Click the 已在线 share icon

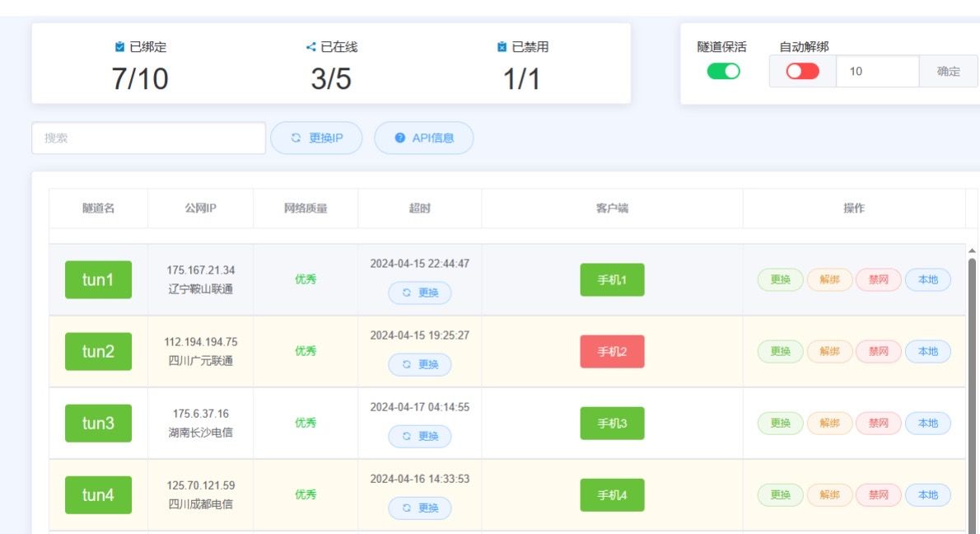[310, 47]
